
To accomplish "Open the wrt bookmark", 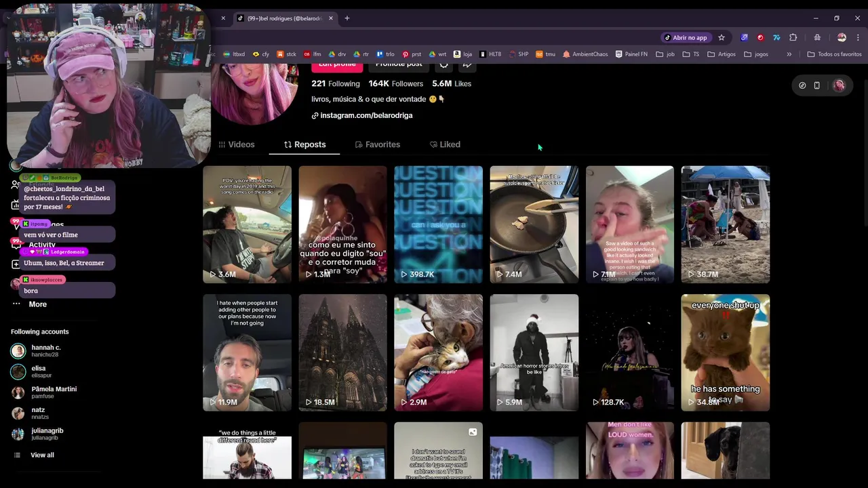I will [x=437, y=54].
